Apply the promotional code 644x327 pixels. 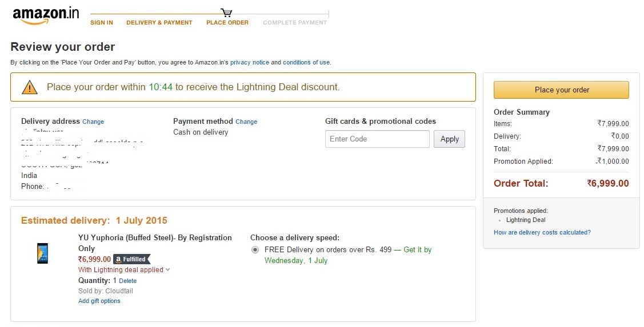point(449,139)
